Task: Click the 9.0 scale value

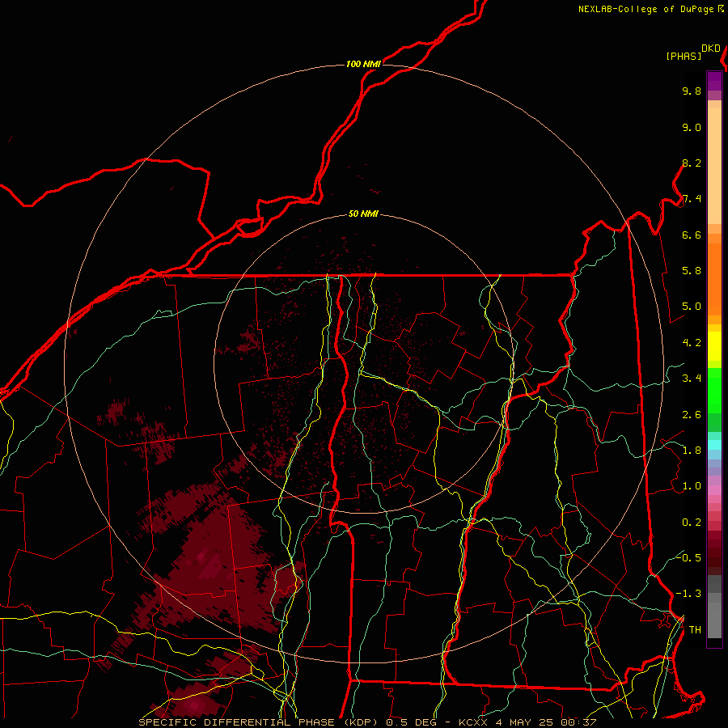Action: 692,128
